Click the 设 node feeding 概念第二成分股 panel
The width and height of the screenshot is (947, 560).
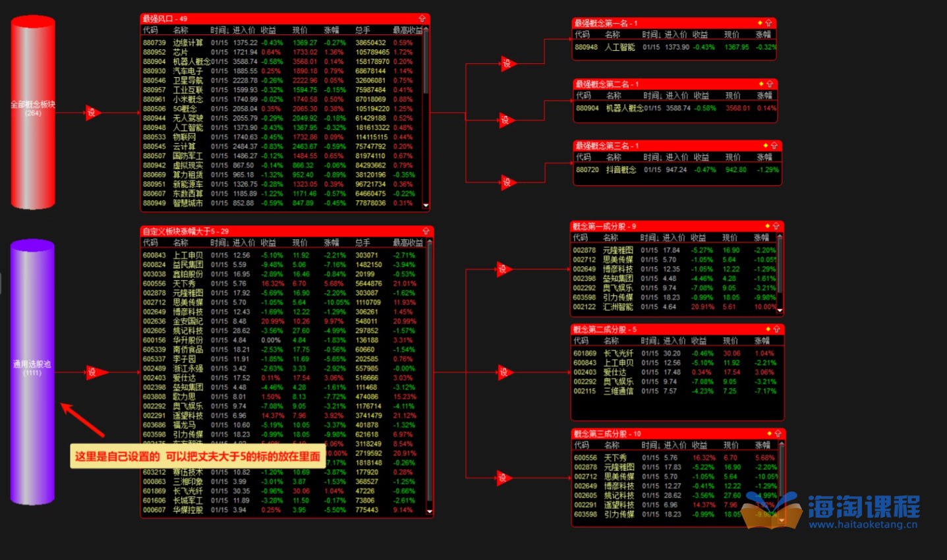(x=504, y=372)
